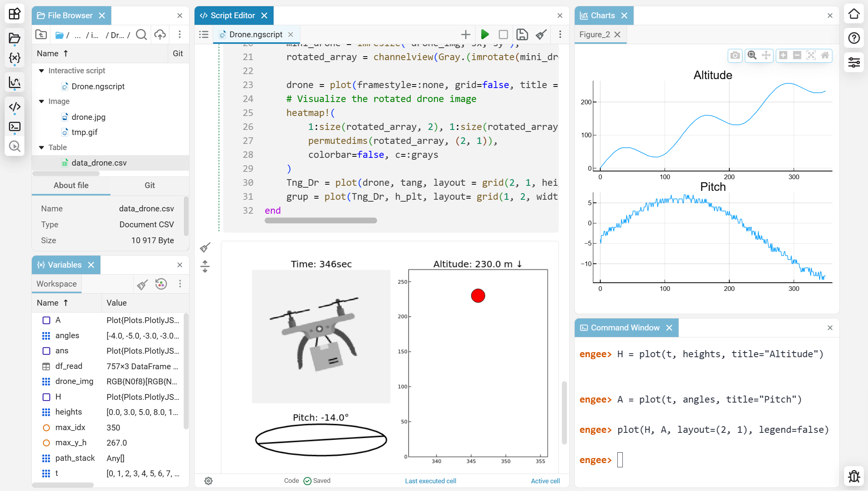Run the script with green play button

pos(484,35)
